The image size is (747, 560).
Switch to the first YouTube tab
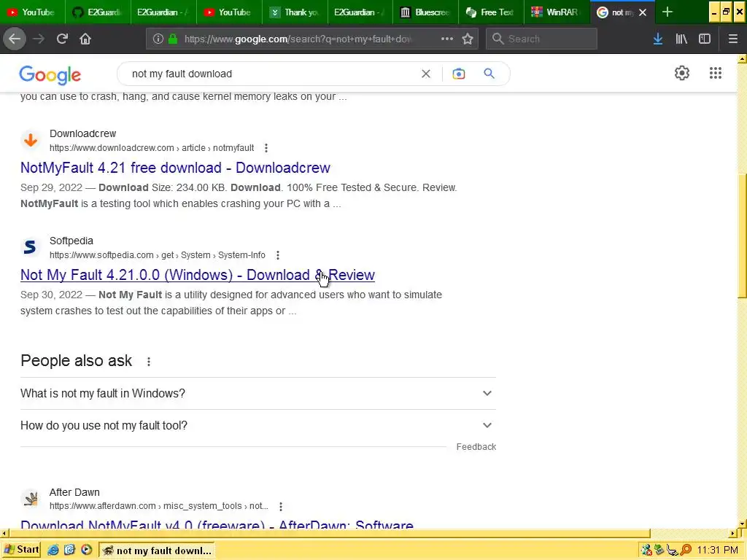click(31, 12)
